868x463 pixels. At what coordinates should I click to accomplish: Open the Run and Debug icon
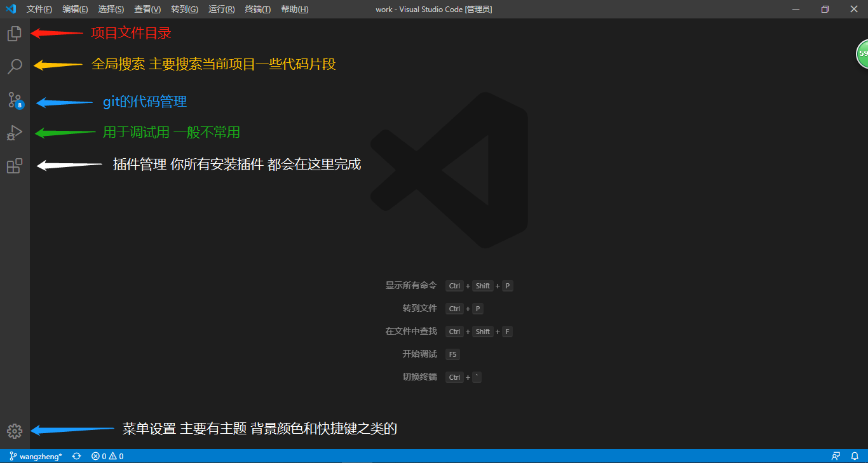click(x=14, y=133)
